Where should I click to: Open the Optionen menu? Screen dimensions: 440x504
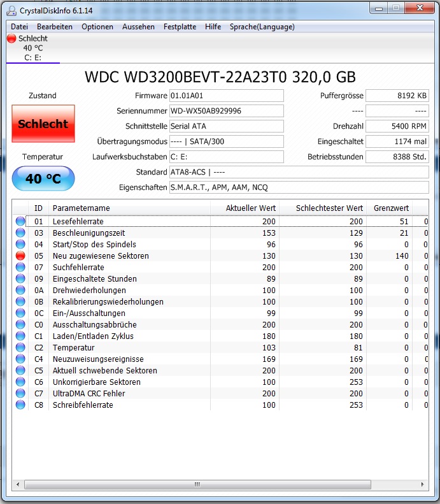[x=97, y=27]
